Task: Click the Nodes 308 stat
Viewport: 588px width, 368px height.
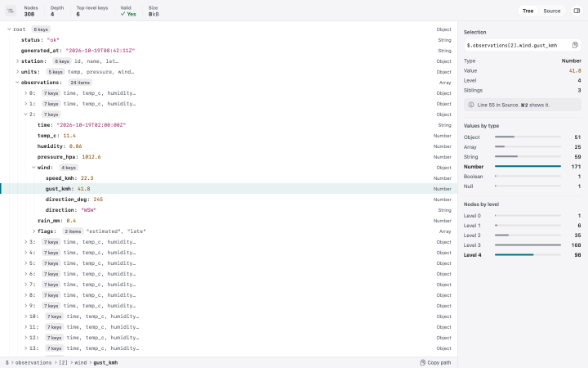Action: tap(31, 11)
